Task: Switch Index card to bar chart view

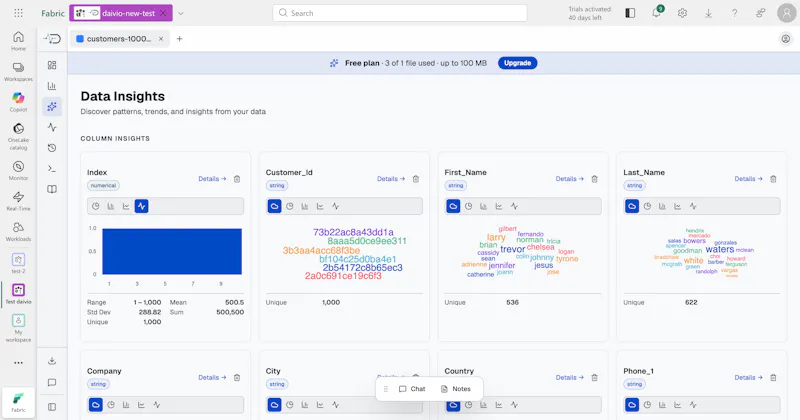Action: click(111, 206)
